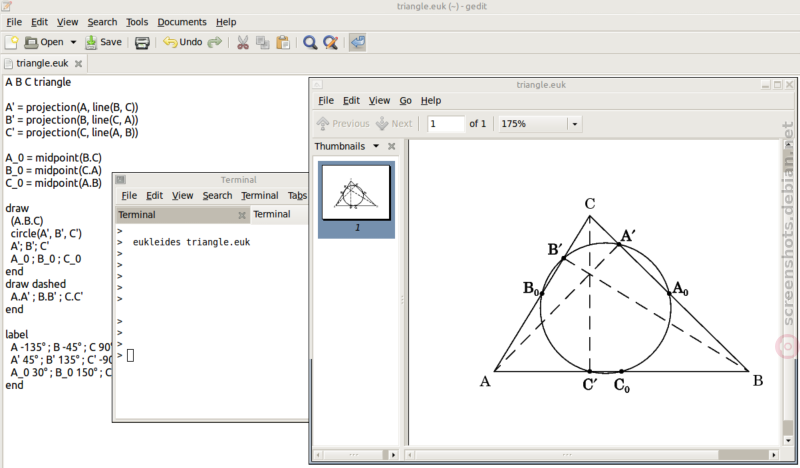This screenshot has width=800, height=468.
Task: Click the thumbnail pane scrollbar right arrow
Action: [393, 455]
